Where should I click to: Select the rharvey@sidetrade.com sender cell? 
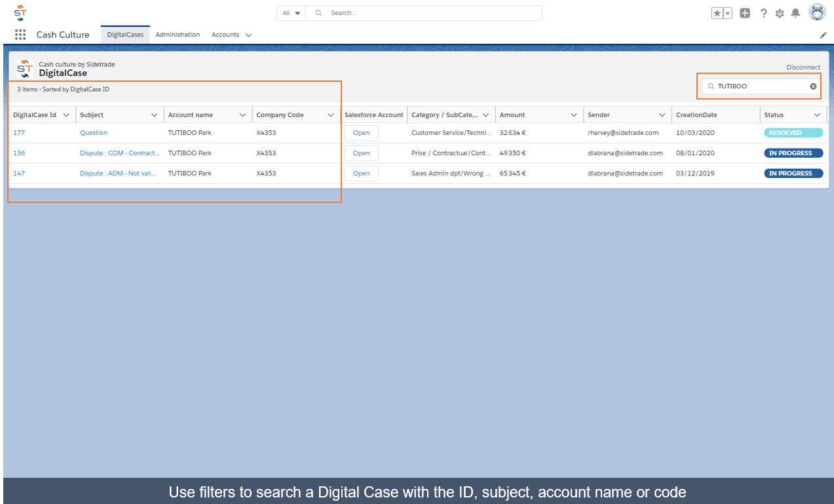[x=623, y=133]
